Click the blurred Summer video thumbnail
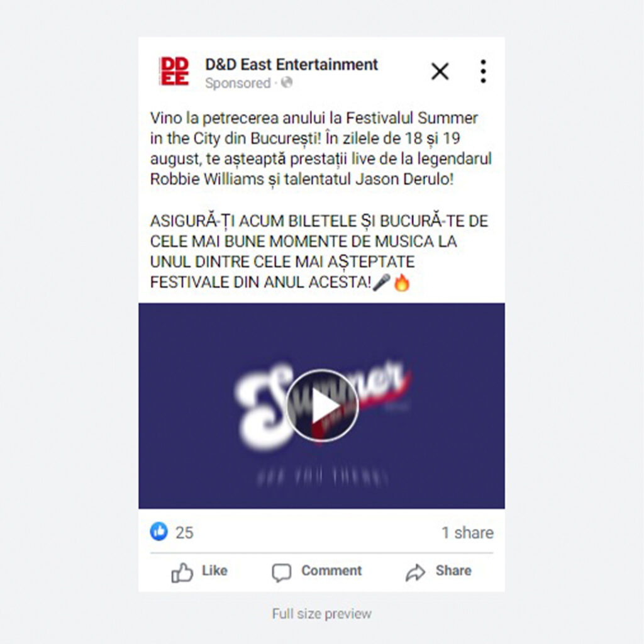Screen dimensions: 644x644 point(321,406)
